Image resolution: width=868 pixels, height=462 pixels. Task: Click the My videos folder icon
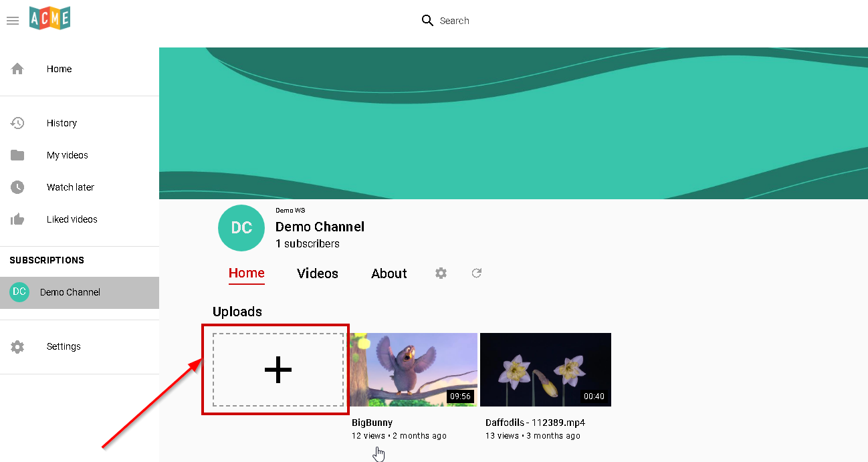coord(17,155)
